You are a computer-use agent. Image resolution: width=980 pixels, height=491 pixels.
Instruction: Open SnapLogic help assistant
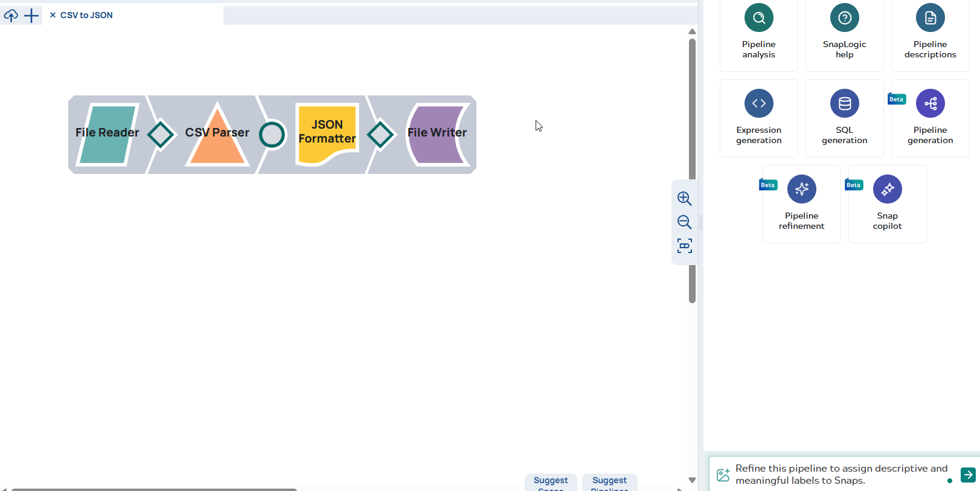pyautogui.click(x=844, y=33)
